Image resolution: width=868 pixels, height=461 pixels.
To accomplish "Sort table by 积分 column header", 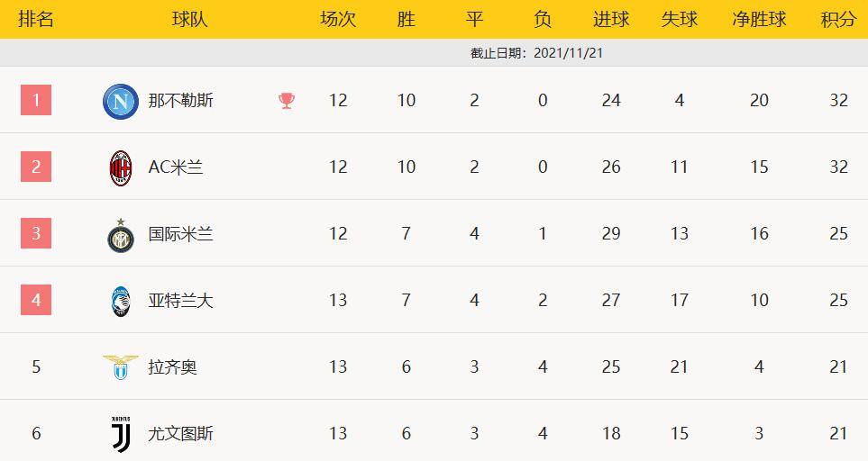I will (838, 19).
